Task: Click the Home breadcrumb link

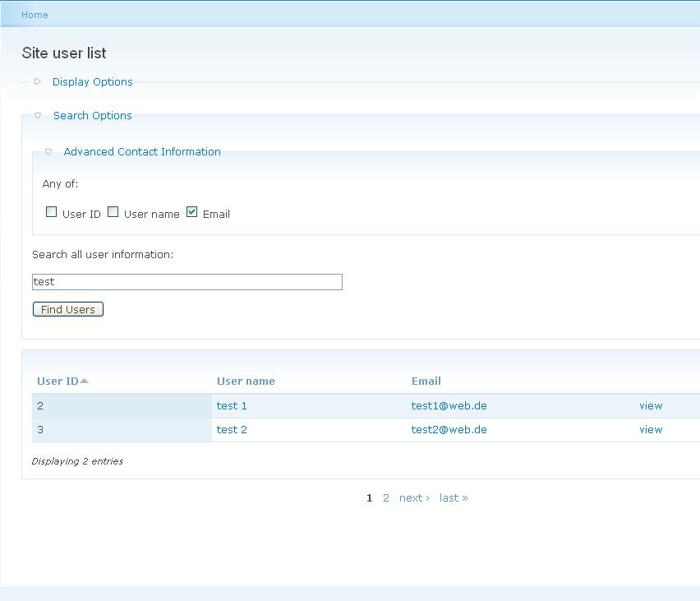Action: (x=35, y=15)
